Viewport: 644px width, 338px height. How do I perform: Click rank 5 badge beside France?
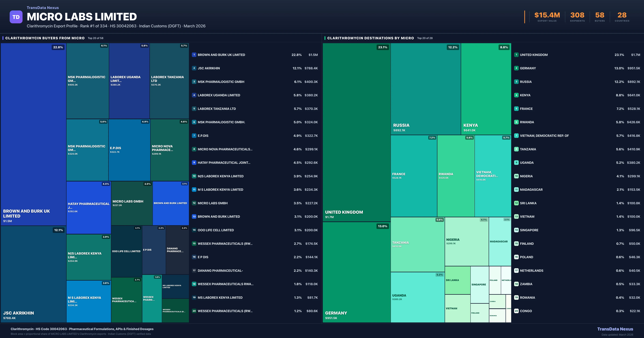coord(516,109)
